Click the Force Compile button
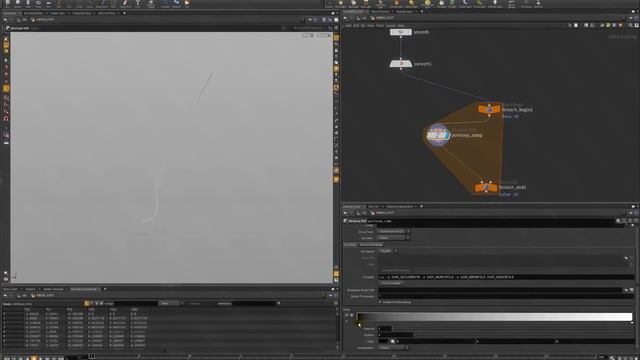 pos(391,283)
